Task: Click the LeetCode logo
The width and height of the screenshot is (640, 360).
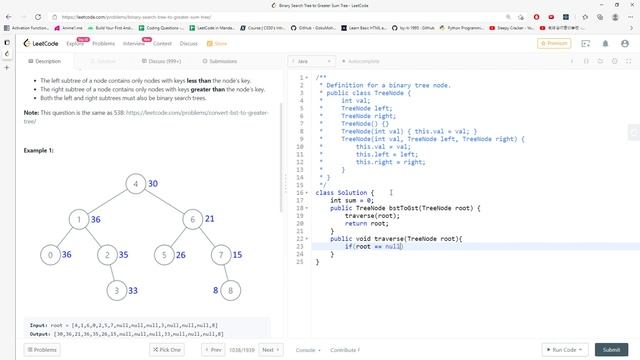Action: click(40, 43)
